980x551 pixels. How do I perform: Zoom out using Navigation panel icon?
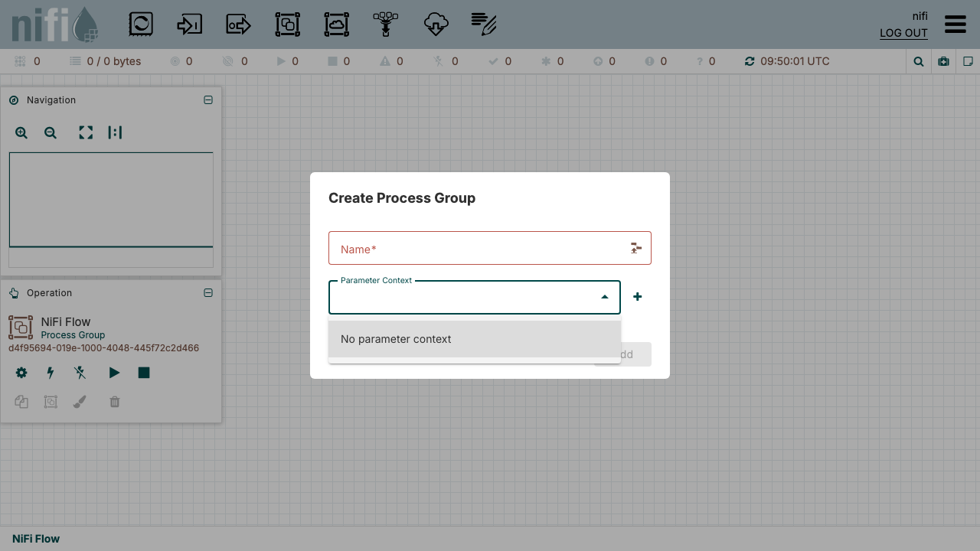tap(51, 132)
